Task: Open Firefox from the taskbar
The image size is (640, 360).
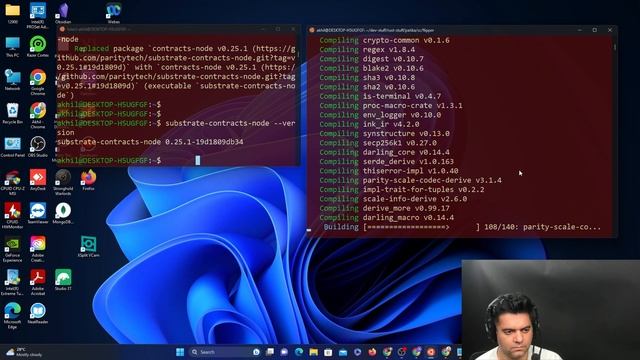Action: tap(372, 352)
